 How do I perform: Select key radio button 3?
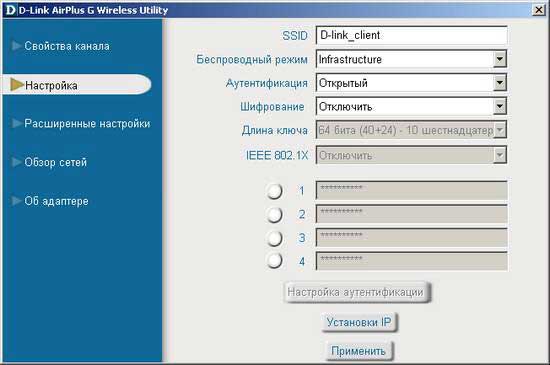274,238
